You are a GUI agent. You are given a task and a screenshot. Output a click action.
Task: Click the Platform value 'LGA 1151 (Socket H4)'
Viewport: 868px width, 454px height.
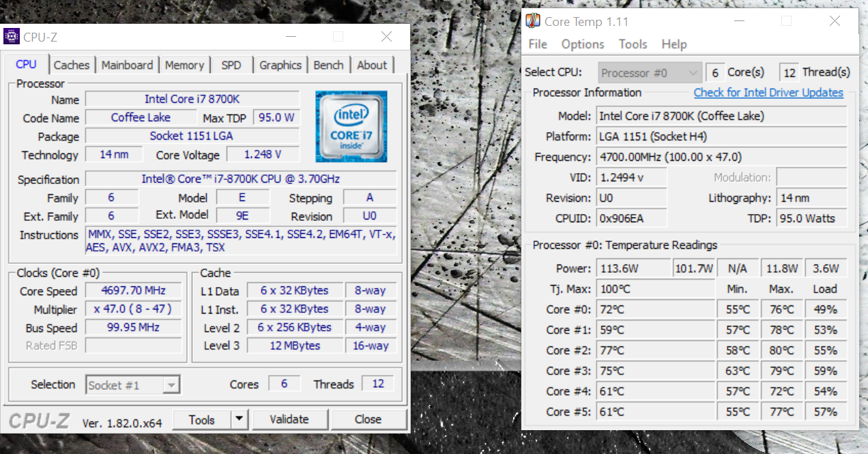(722, 136)
